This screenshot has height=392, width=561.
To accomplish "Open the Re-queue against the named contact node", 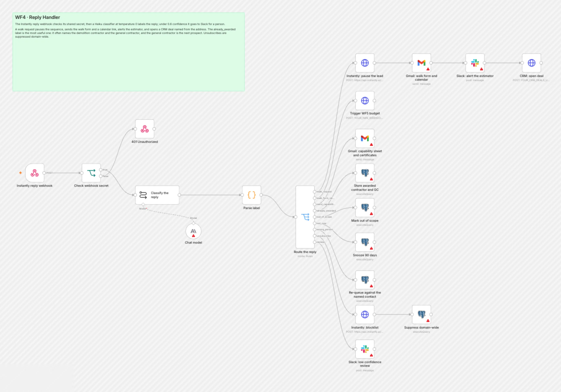I will pyautogui.click(x=365, y=280).
